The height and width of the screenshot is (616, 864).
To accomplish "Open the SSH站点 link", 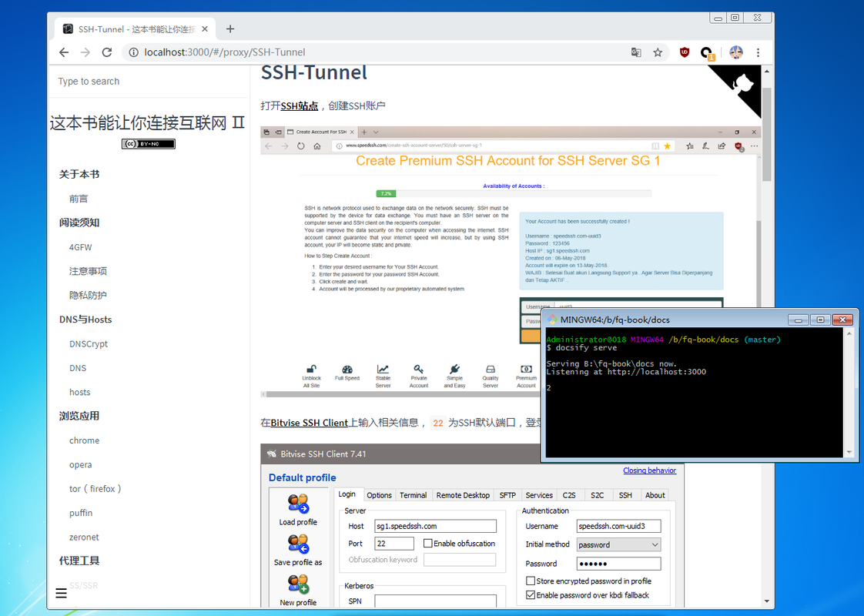I will pos(300,105).
